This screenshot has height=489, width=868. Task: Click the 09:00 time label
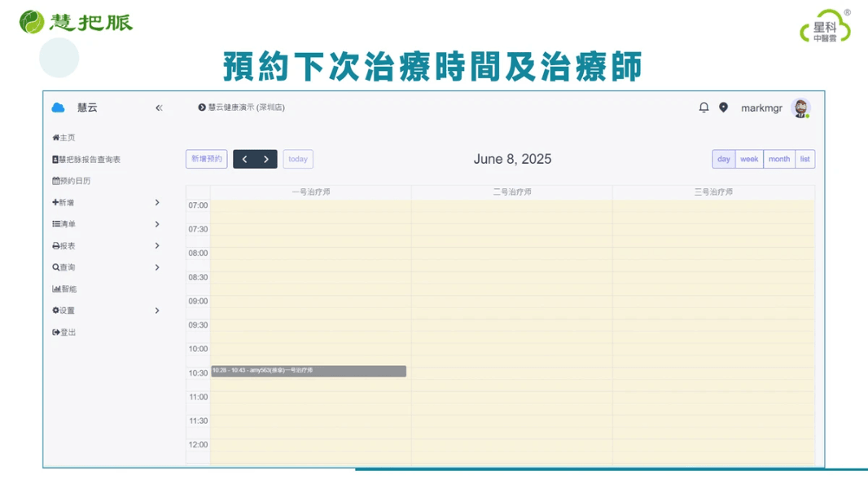pos(198,302)
